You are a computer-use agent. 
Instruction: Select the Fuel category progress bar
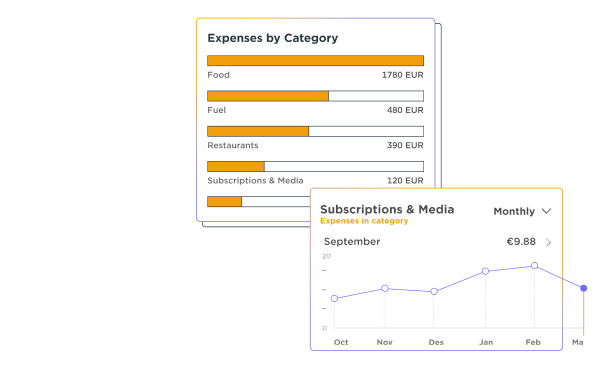(x=315, y=96)
